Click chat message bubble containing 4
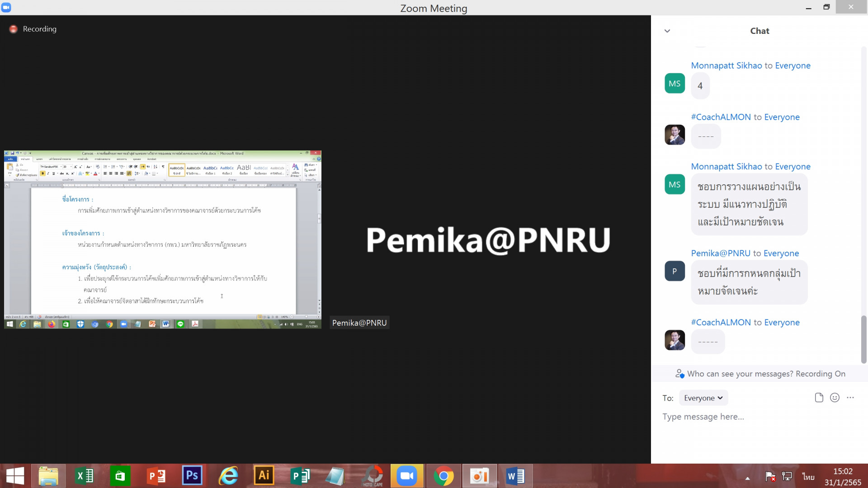Viewport: 868px width, 488px height. 700,86
